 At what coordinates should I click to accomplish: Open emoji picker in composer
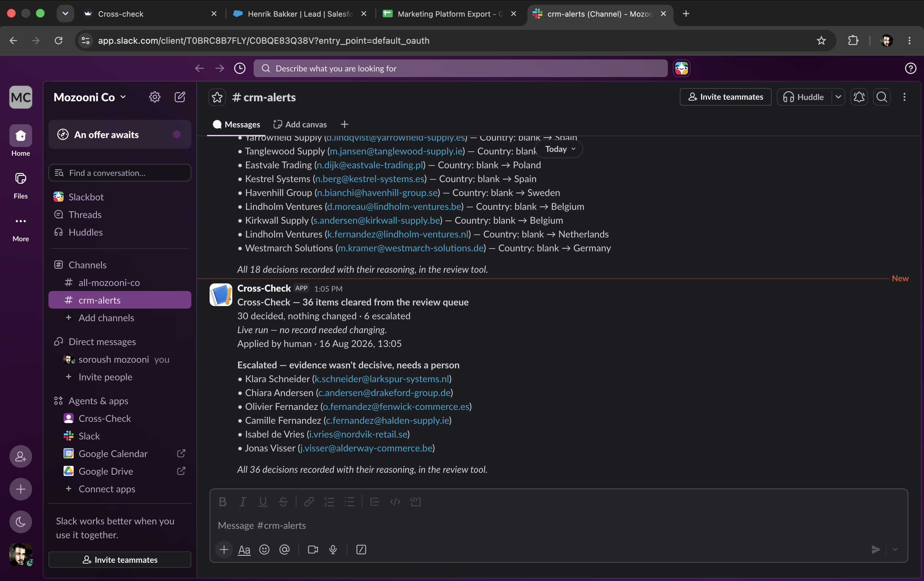point(264,550)
